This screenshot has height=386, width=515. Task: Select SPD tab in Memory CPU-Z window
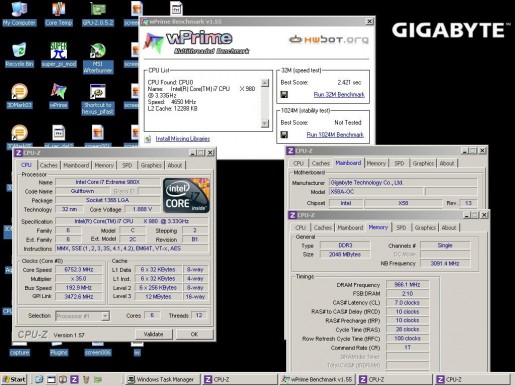pos(401,228)
